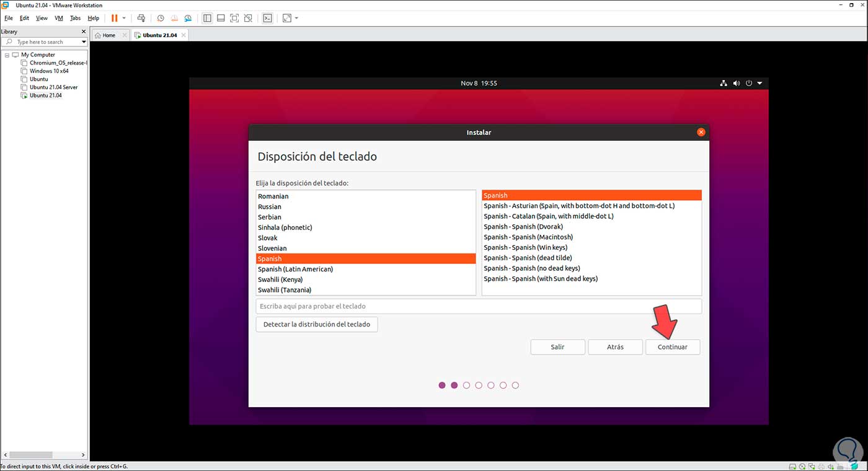Screen dimensions: 868x471
Task: Click the stretch guest display icon
Action: pyautogui.click(x=286, y=18)
